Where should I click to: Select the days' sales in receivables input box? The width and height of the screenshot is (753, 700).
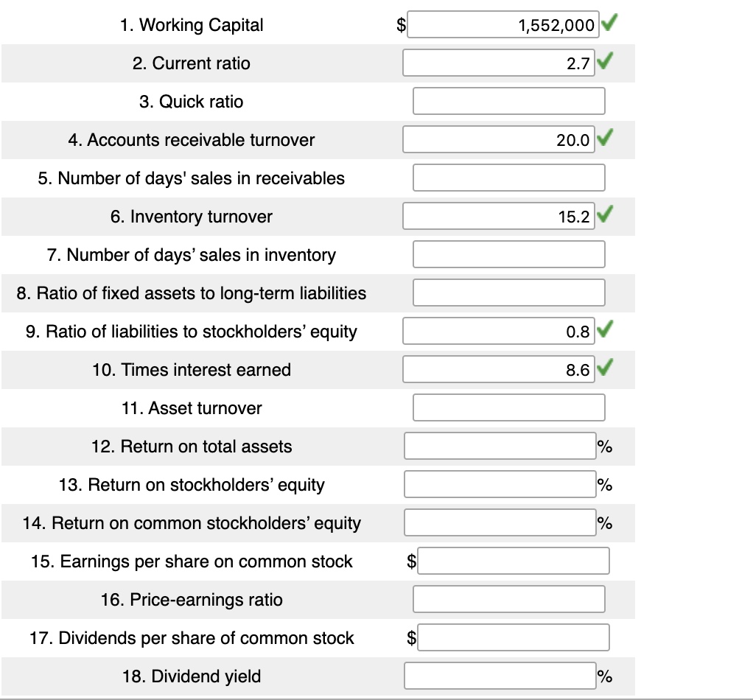click(x=508, y=178)
